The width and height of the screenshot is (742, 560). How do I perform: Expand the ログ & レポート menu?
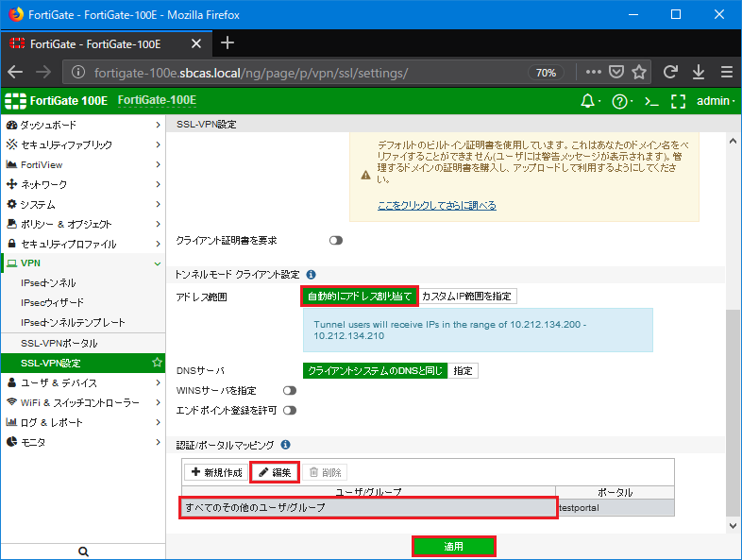pyautogui.click(x=83, y=422)
